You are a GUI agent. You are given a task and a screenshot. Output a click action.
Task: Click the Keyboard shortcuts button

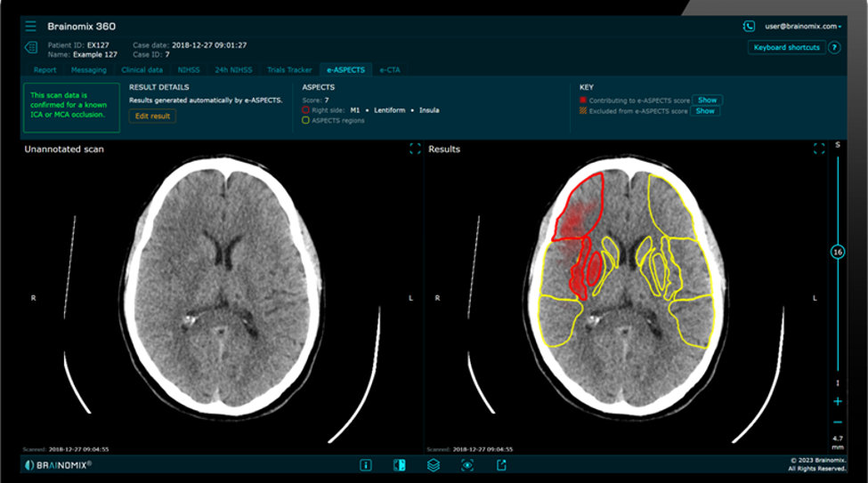787,47
